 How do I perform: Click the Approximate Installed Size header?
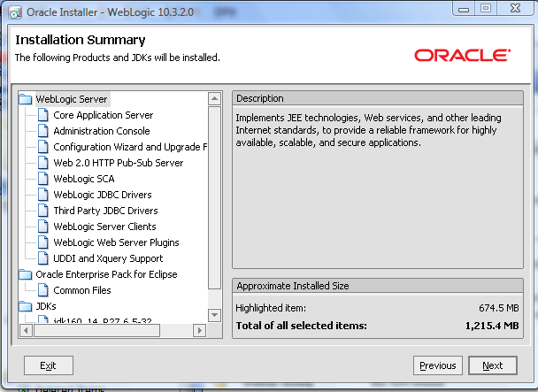pyautogui.click(x=378, y=286)
